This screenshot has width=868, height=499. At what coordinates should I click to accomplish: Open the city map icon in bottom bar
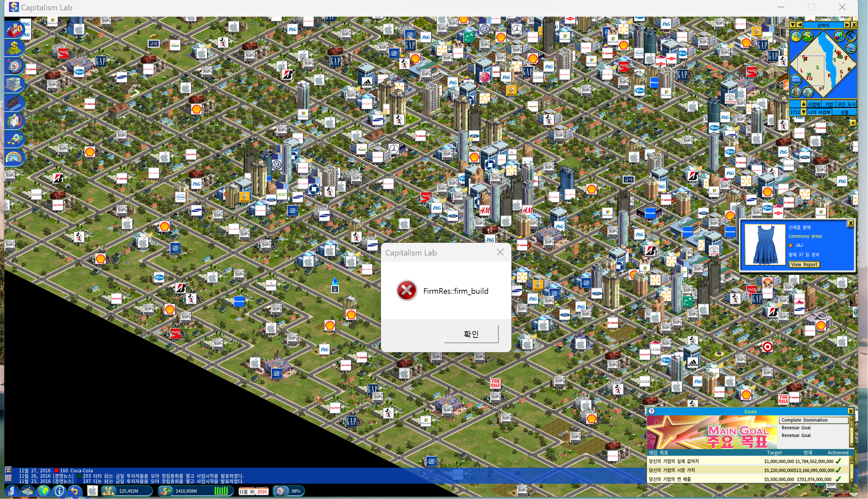coord(27,491)
